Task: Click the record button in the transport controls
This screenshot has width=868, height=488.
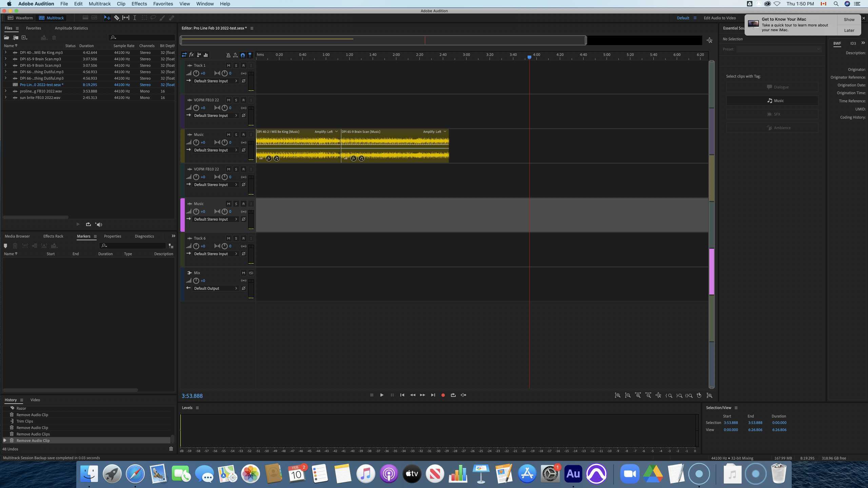Action: tap(443, 395)
